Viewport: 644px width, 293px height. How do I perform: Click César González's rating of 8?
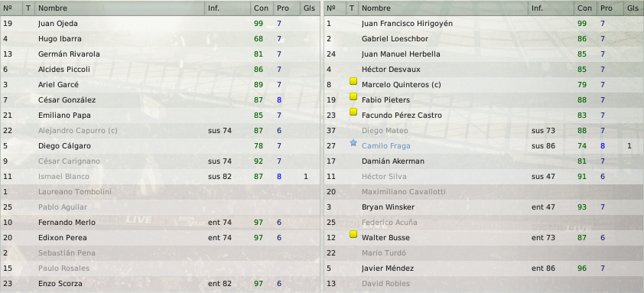point(279,100)
